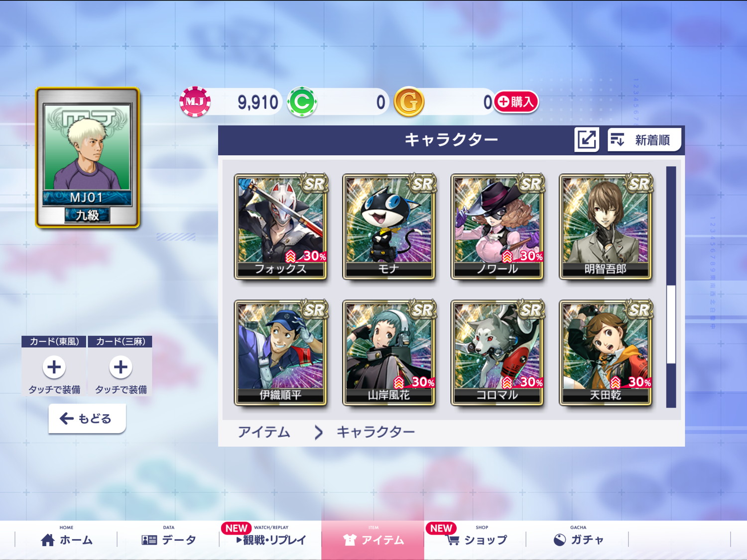Click the pink MJ chip currency icon
Screen dimensions: 747x560
coord(195,102)
